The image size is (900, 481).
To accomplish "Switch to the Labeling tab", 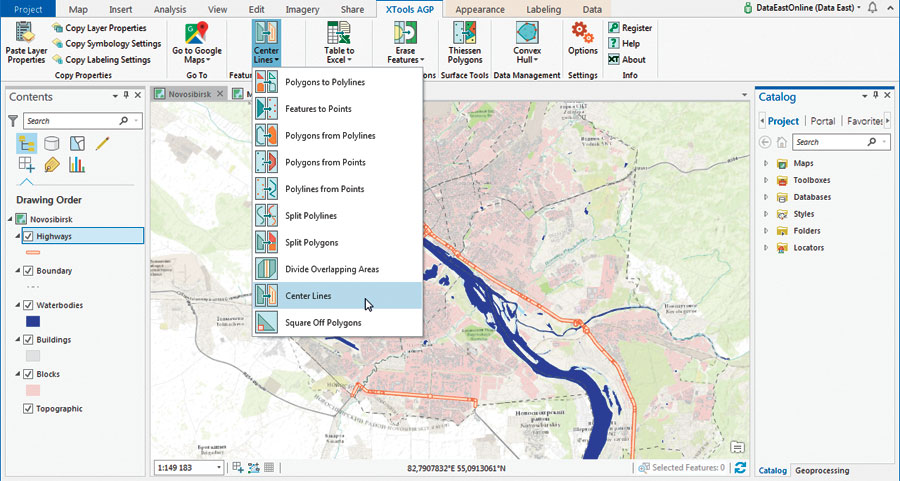I will click(544, 9).
